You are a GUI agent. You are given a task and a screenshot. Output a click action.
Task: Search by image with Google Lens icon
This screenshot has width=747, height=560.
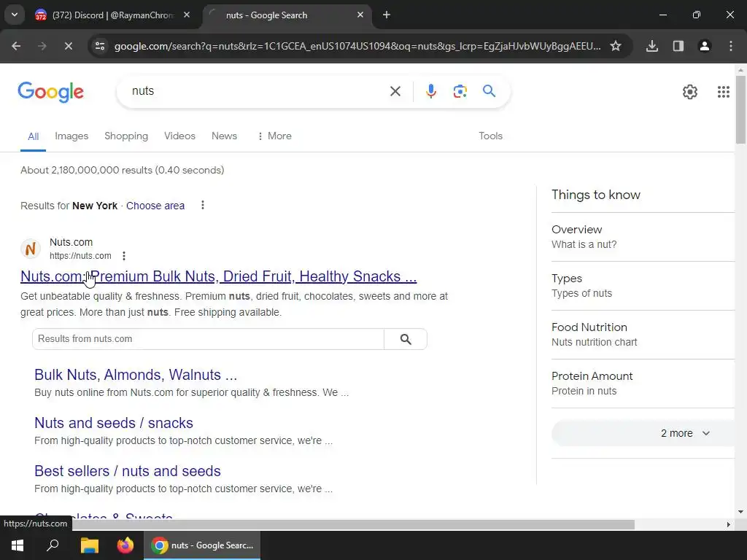point(460,91)
